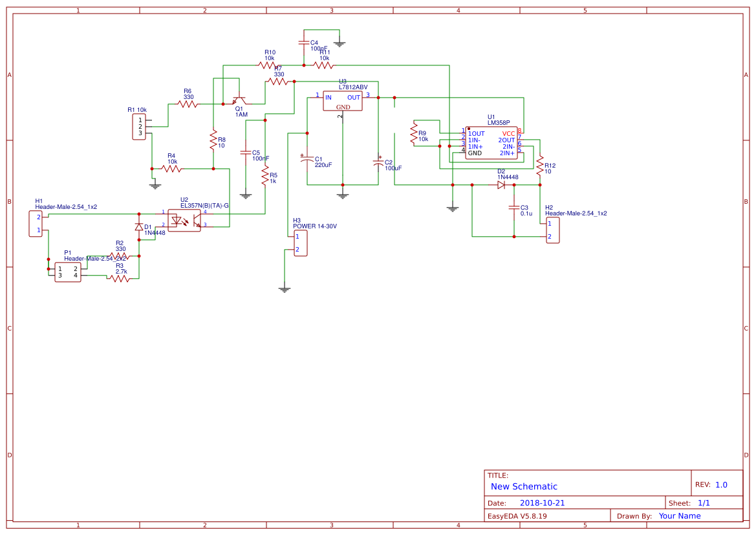Select the D1 diode near the optocoupler
Screen dimensions: 756x535
[139, 227]
